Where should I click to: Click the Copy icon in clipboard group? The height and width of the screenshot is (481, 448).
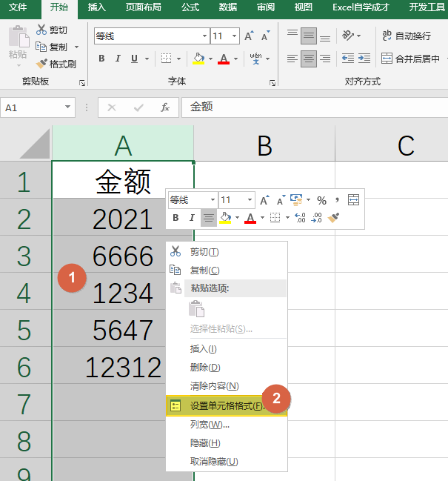[x=41, y=47]
